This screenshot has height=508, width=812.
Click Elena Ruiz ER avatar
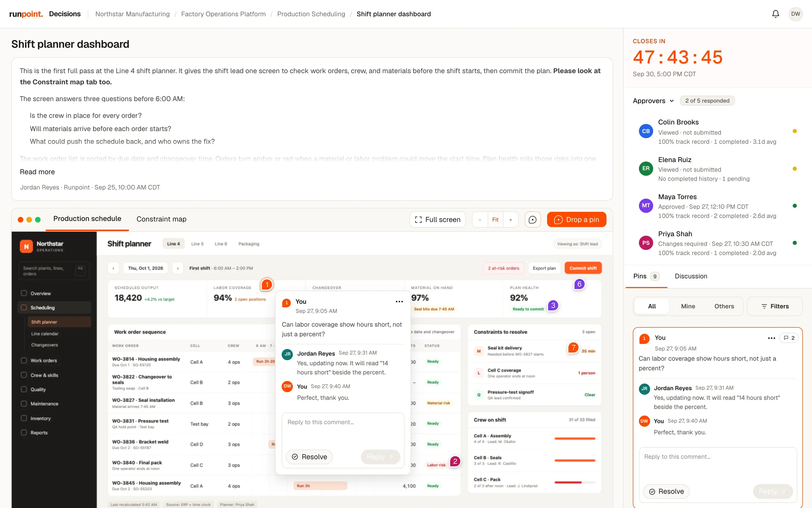[646, 168]
